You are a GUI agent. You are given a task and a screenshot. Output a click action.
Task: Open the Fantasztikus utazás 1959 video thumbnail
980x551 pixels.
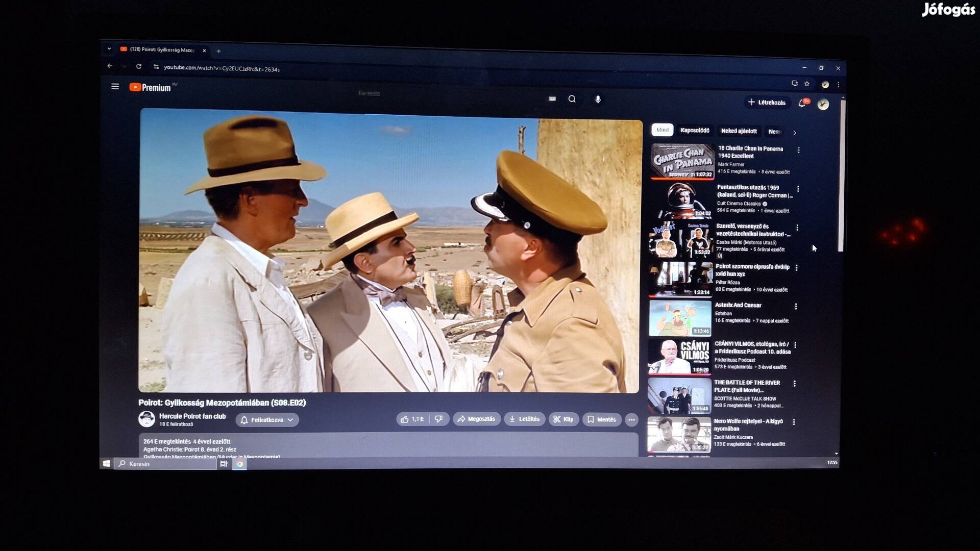pyautogui.click(x=681, y=201)
